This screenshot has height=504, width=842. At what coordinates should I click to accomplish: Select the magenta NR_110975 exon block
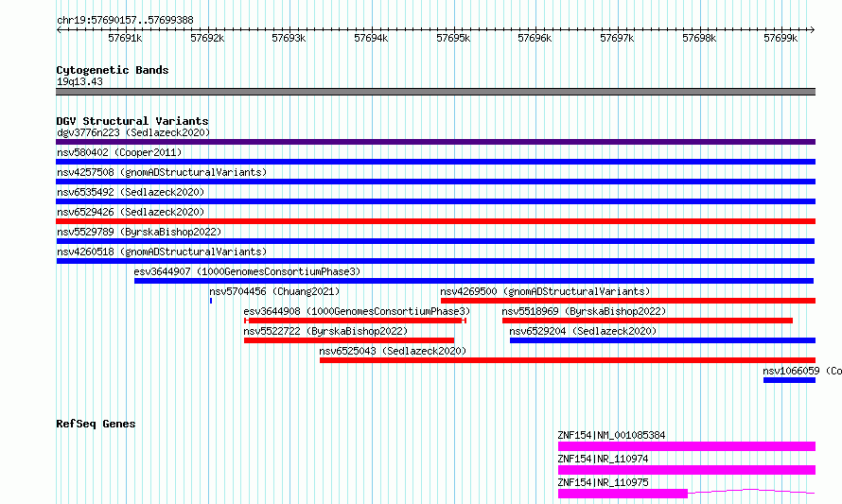click(x=623, y=494)
